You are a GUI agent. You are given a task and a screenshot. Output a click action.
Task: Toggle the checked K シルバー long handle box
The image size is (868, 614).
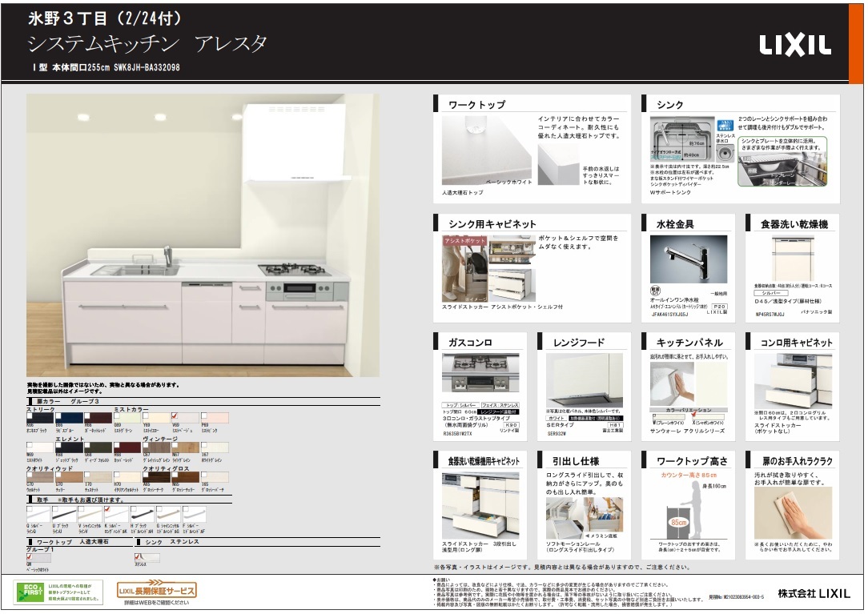106,508
